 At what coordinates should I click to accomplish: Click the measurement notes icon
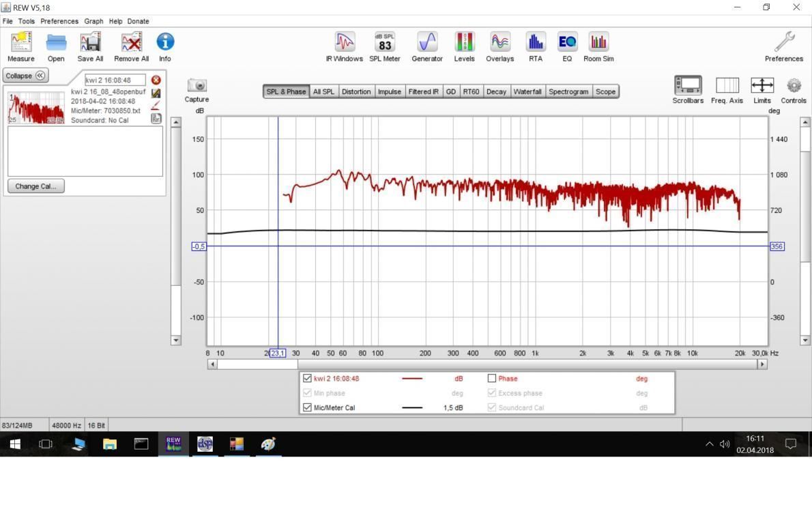pos(156,119)
